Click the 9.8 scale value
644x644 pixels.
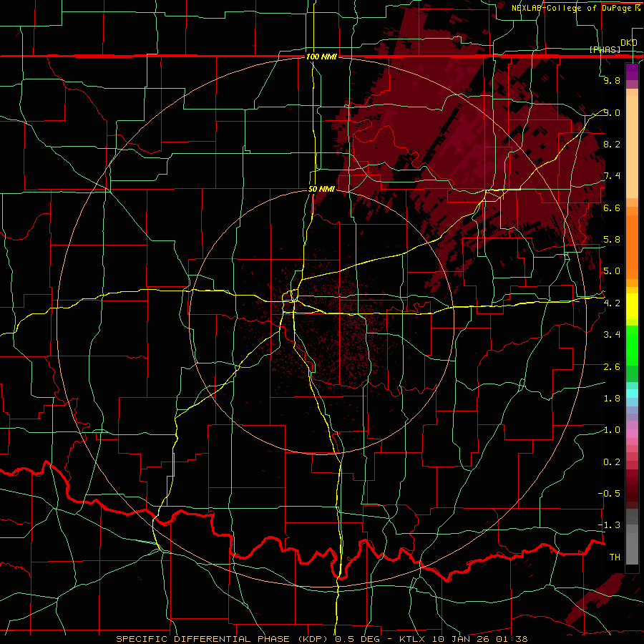[x=612, y=80]
